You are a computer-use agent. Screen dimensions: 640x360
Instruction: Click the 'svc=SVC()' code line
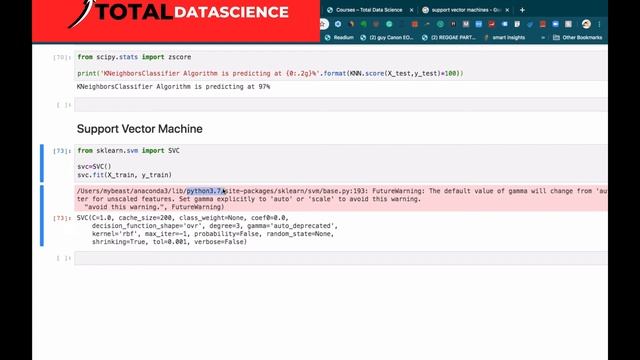pos(94,167)
